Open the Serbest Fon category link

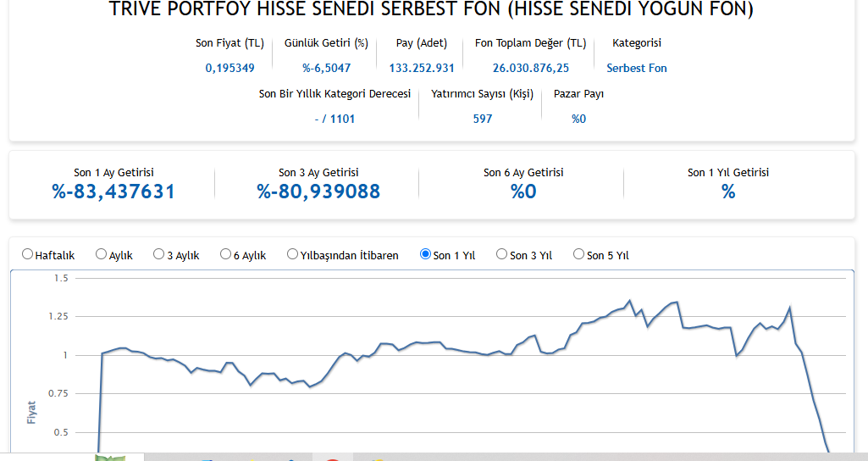coord(637,68)
